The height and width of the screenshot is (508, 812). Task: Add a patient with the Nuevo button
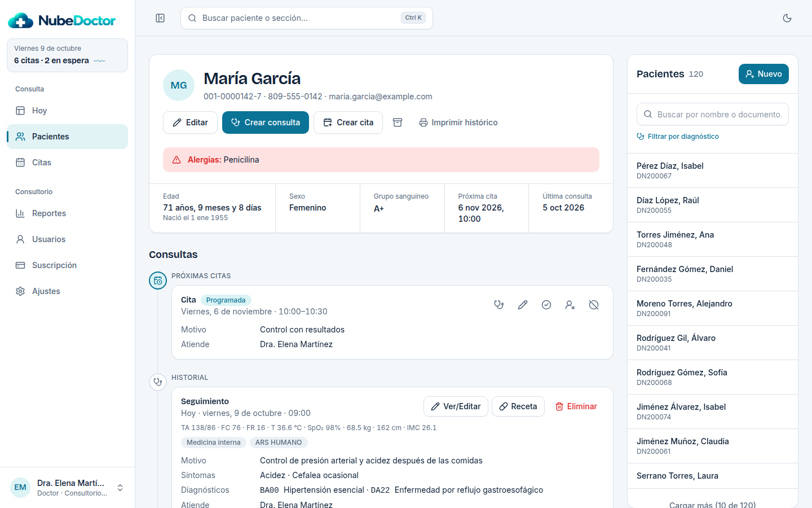pos(764,74)
